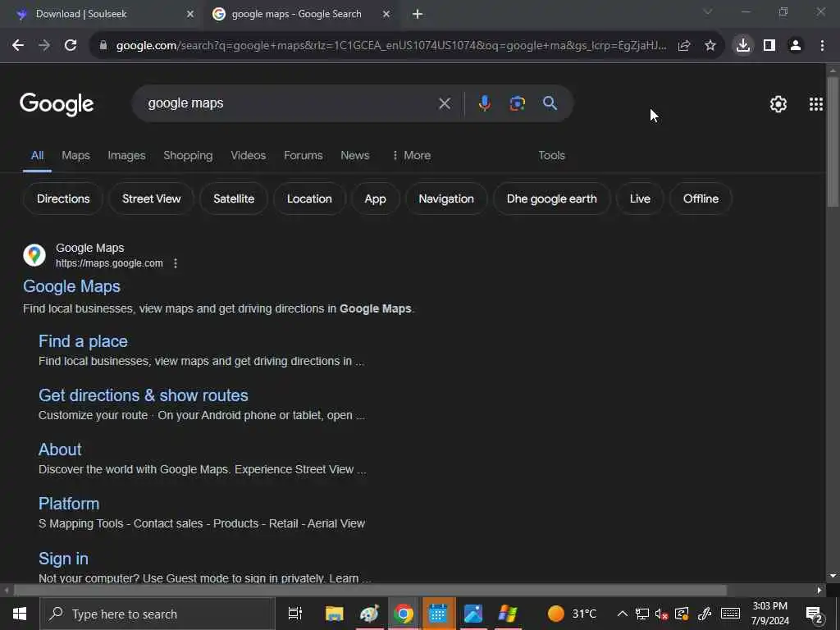The width and height of the screenshot is (840, 630).
Task: Open the Google Maps result title link
Action: tap(72, 286)
